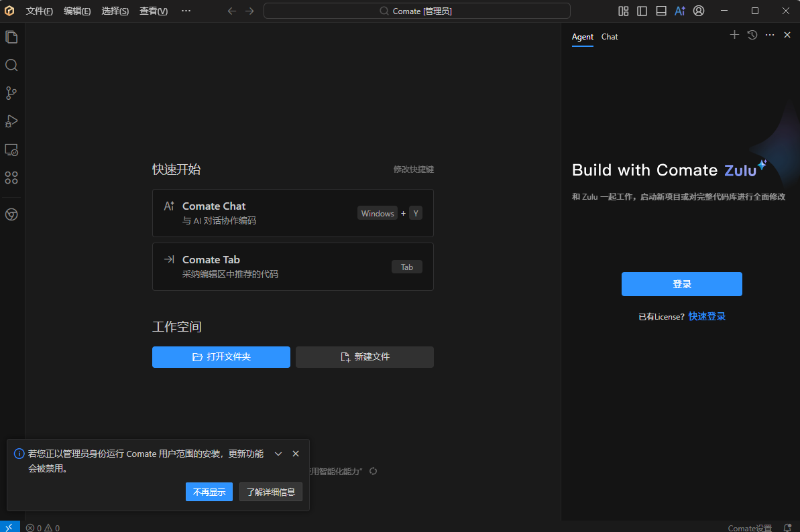
Task: Open the Search view in sidebar
Action: pos(11,65)
